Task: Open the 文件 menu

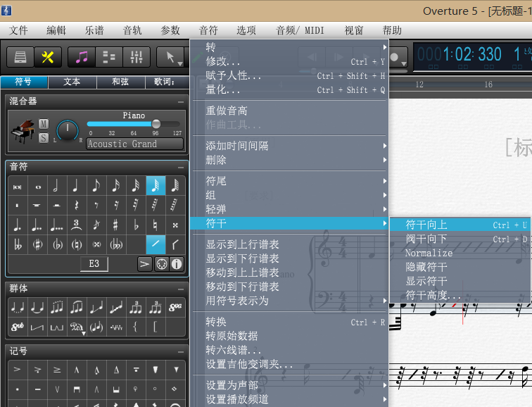Action: [18, 30]
